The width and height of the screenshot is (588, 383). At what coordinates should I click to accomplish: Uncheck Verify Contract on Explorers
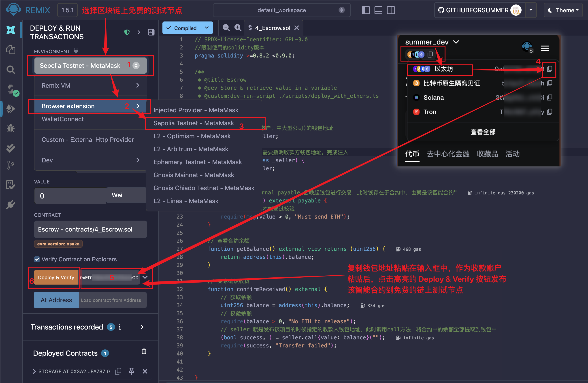pyautogui.click(x=37, y=259)
